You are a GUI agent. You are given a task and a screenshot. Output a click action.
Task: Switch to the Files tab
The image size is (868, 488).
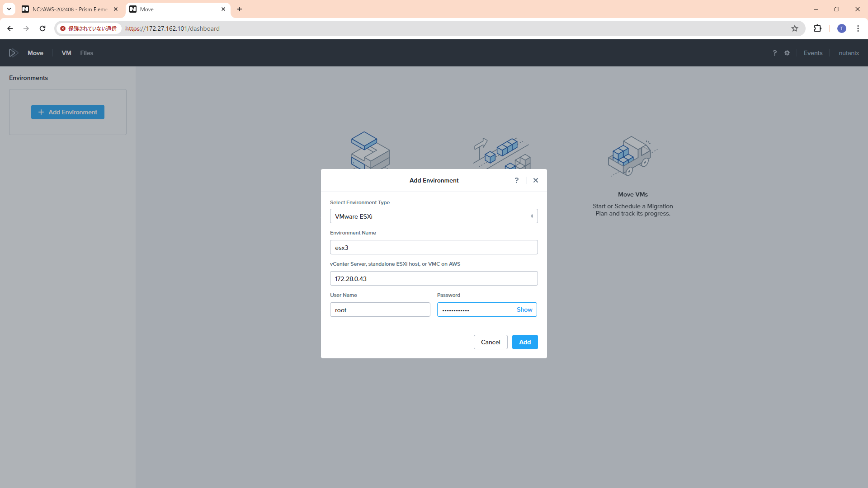click(x=86, y=53)
